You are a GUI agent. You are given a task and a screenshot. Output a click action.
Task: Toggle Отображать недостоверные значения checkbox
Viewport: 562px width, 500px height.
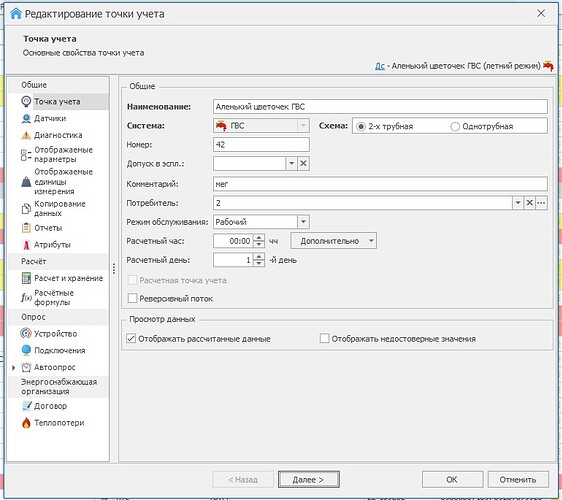[x=324, y=338]
